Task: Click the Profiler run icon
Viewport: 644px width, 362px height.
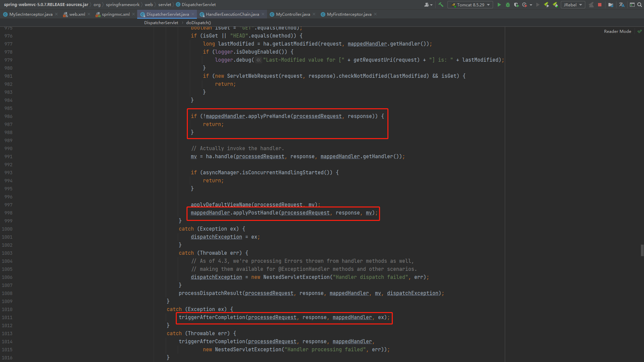Action: click(525, 5)
